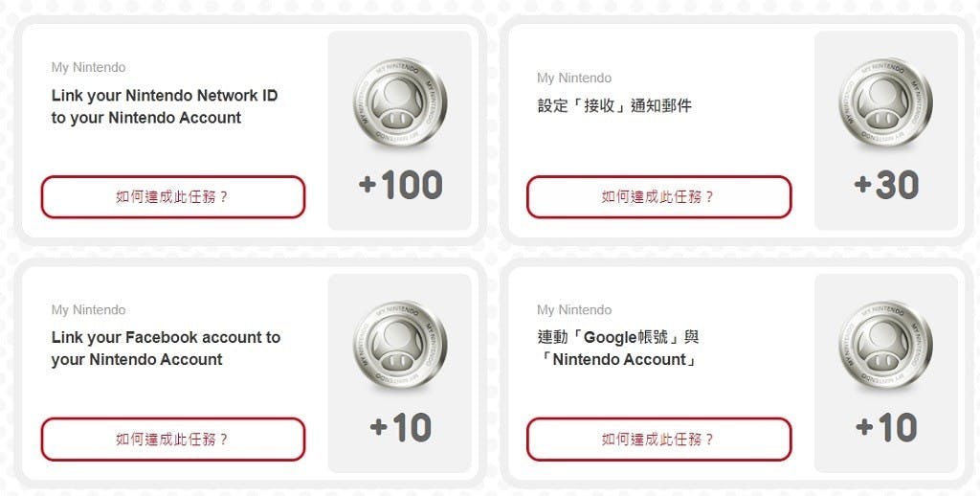Screen dimensions: 980x496
Task: Click the +30 points reward value
Action: 886,185
